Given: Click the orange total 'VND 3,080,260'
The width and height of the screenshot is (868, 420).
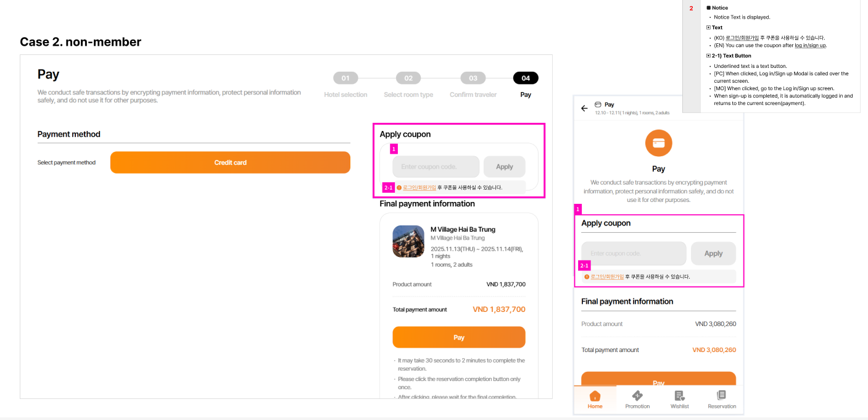Looking at the screenshot, I should click(714, 350).
